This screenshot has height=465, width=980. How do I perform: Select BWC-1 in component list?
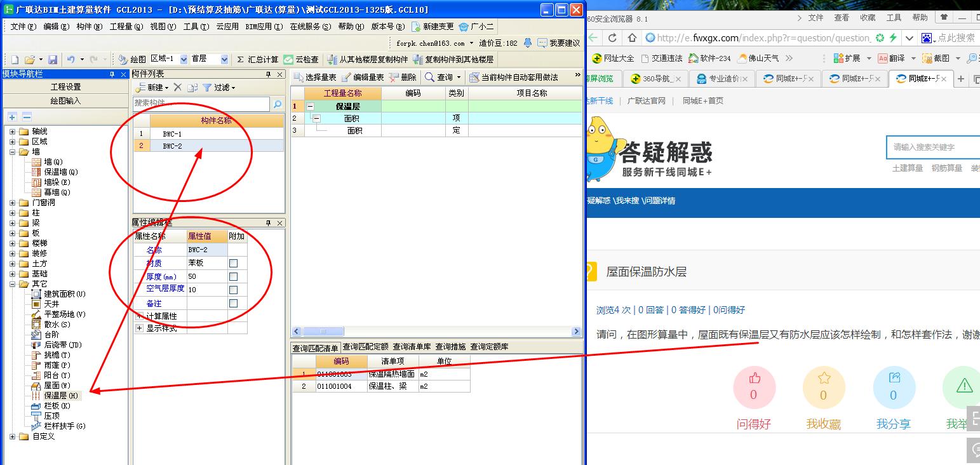(x=172, y=134)
